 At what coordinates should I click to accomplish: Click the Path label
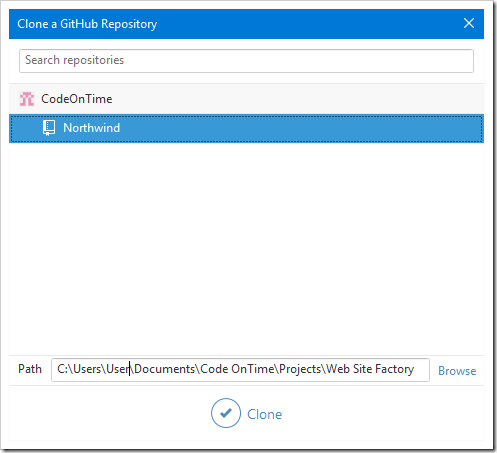pos(30,369)
